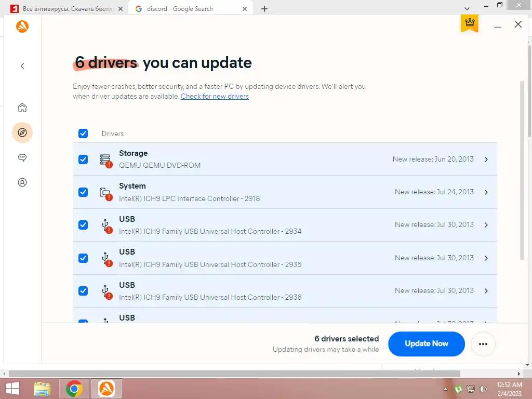Screen dimensions: 532x399
Task: Open the account profile sidebar icon
Action: [22, 182]
